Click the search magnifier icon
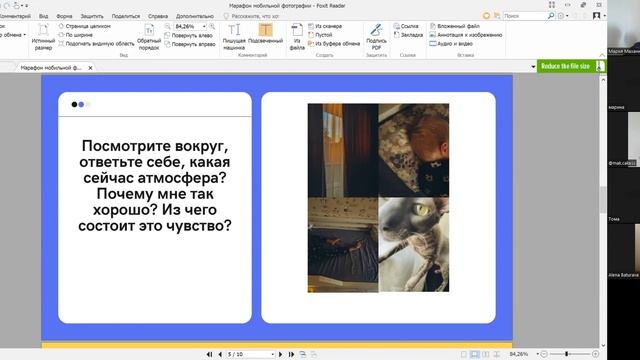Screen dimensions: 640x360 pos(551,16)
